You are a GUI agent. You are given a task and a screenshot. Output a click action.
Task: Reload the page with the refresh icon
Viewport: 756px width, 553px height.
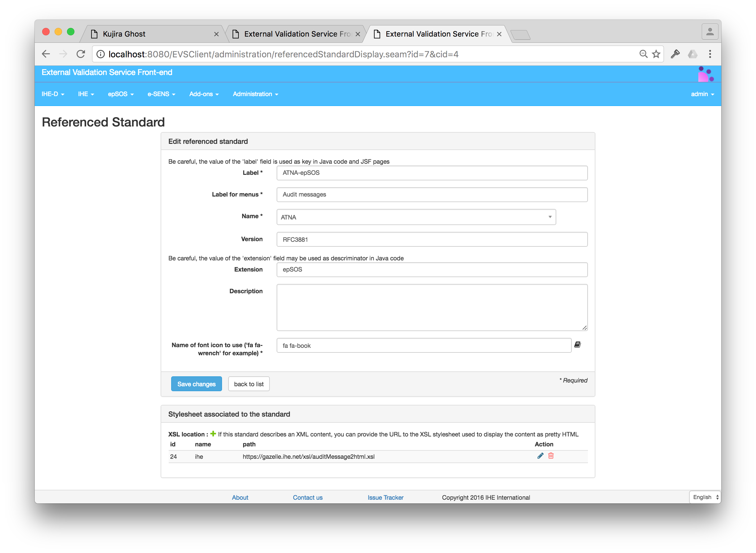[80, 54]
